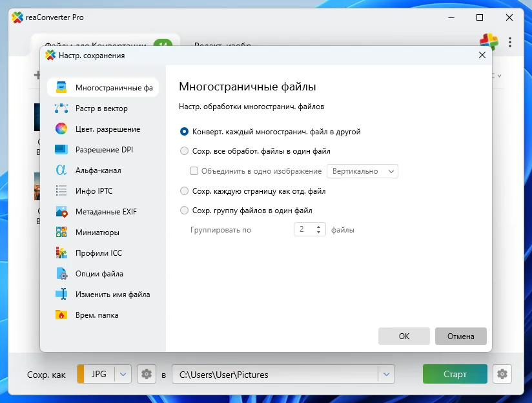This screenshot has width=532, height=403.
Task: Open the Инфо IPTC list icon
Action: [x=61, y=191]
